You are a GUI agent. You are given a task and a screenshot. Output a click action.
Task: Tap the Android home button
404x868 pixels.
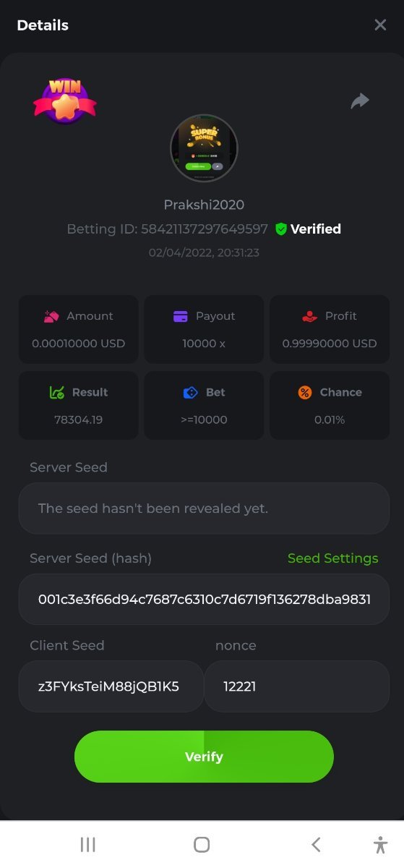click(x=202, y=844)
